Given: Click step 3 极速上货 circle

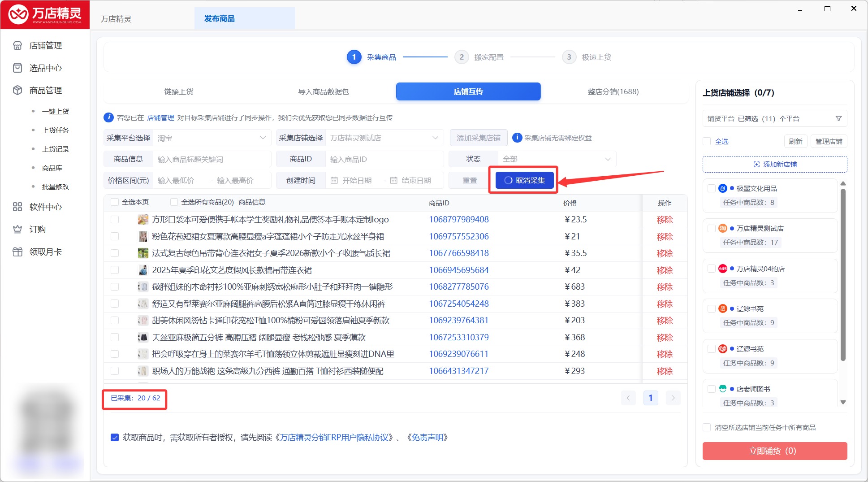Looking at the screenshot, I should [569, 57].
